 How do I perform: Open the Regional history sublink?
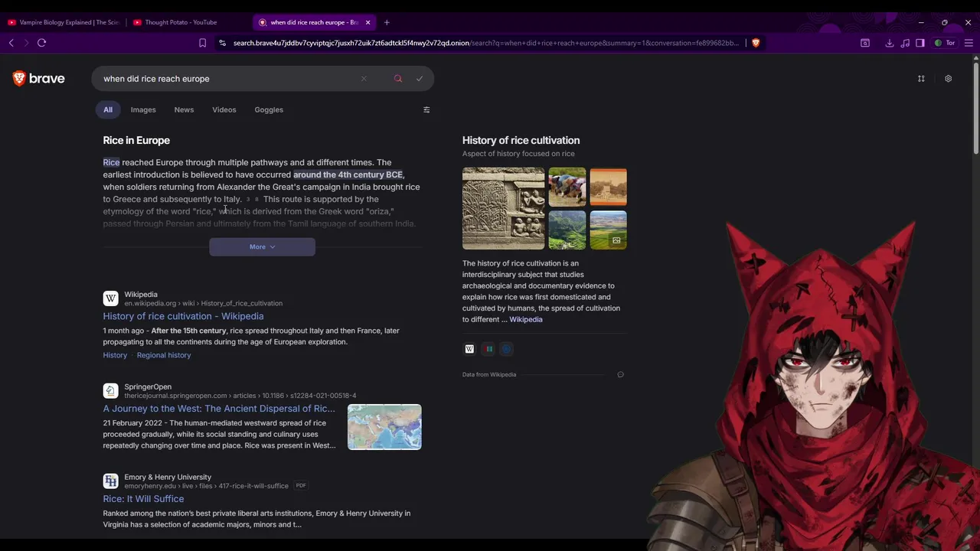(164, 355)
